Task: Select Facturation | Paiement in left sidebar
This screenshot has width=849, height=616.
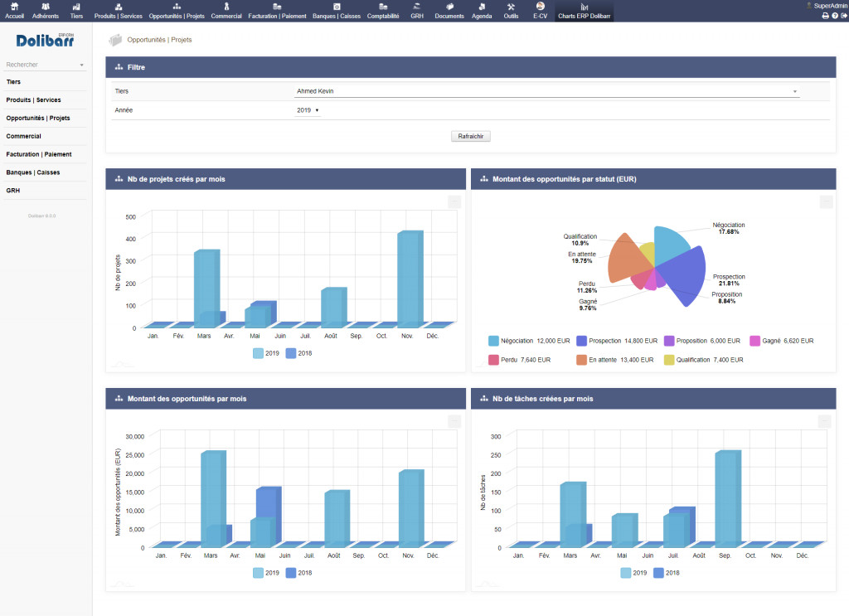Action: [39, 154]
